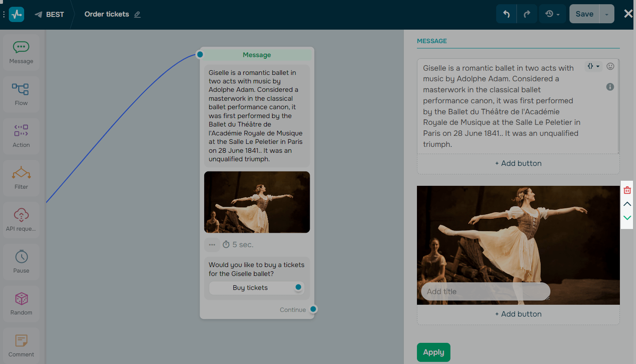The width and height of the screenshot is (636, 364).
Task: Delete the image element with trash icon
Action: (627, 190)
